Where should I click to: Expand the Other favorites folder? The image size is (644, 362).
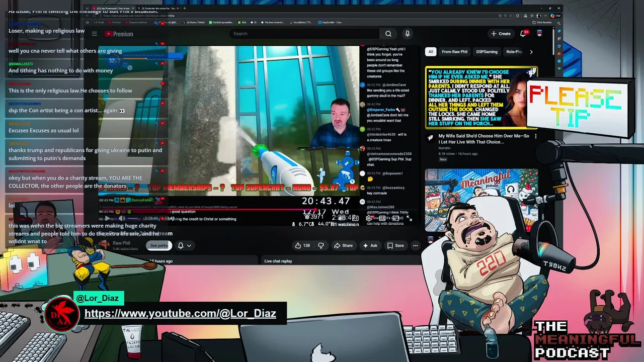[x=541, y=22]
